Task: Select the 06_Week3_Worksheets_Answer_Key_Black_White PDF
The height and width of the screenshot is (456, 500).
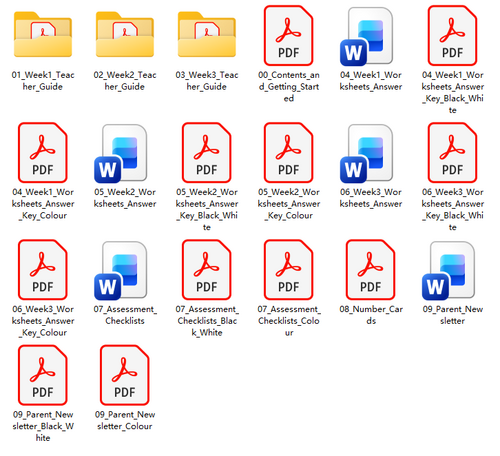Action: 452,152
